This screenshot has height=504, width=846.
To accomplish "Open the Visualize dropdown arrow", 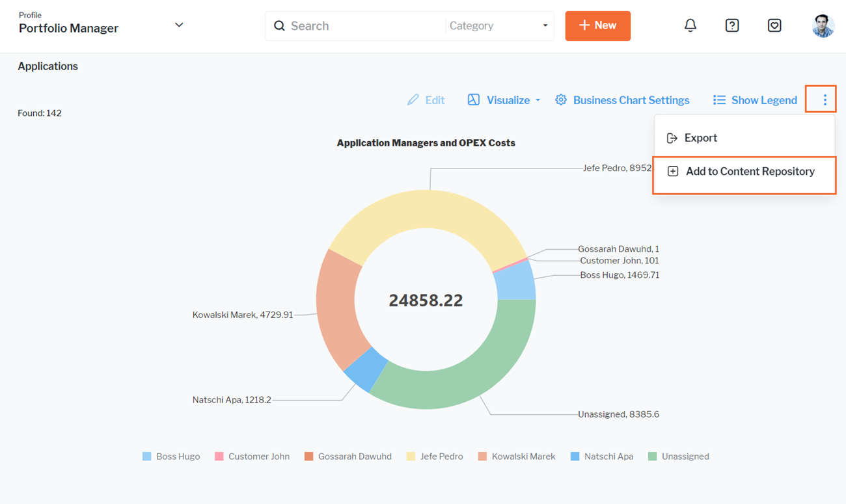I will coord(539,101).
